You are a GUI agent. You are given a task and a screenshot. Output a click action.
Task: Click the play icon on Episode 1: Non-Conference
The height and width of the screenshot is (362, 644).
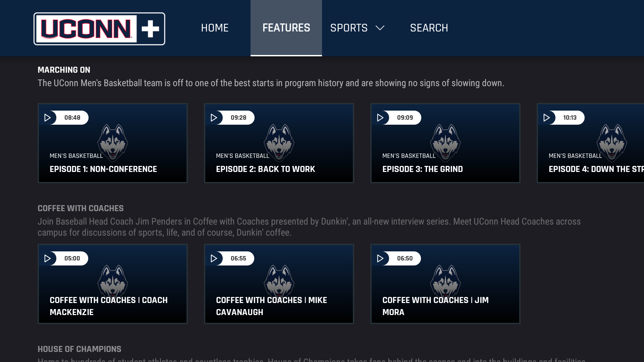point(48,118)
